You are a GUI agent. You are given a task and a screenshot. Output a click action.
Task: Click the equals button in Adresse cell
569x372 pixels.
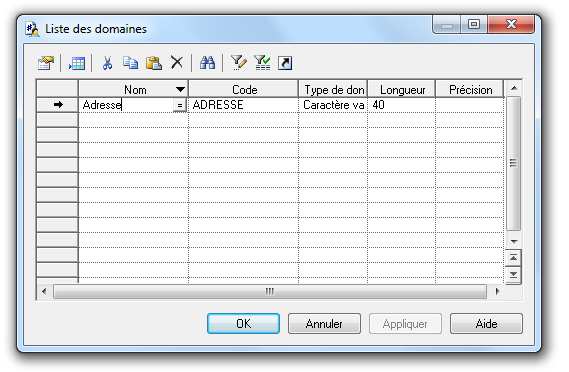[180, 105]
